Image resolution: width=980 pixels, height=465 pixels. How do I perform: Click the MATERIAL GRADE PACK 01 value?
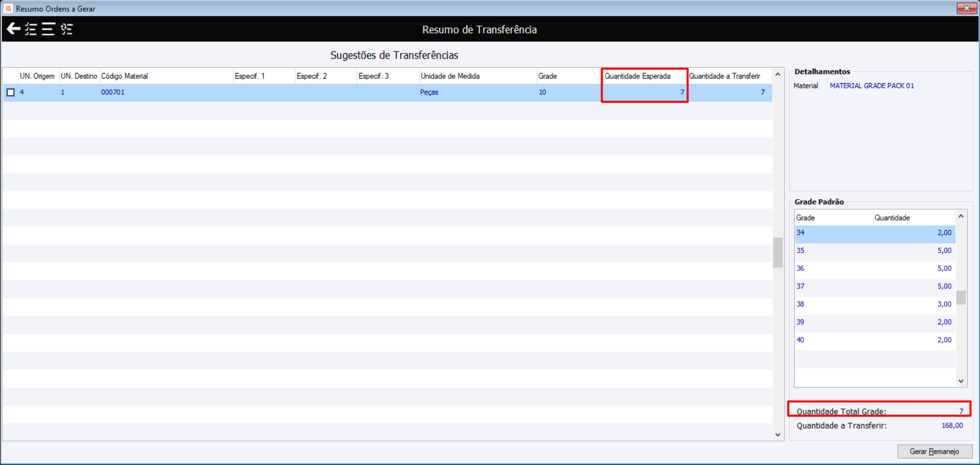pyautogui.click(x=872, y=86)
